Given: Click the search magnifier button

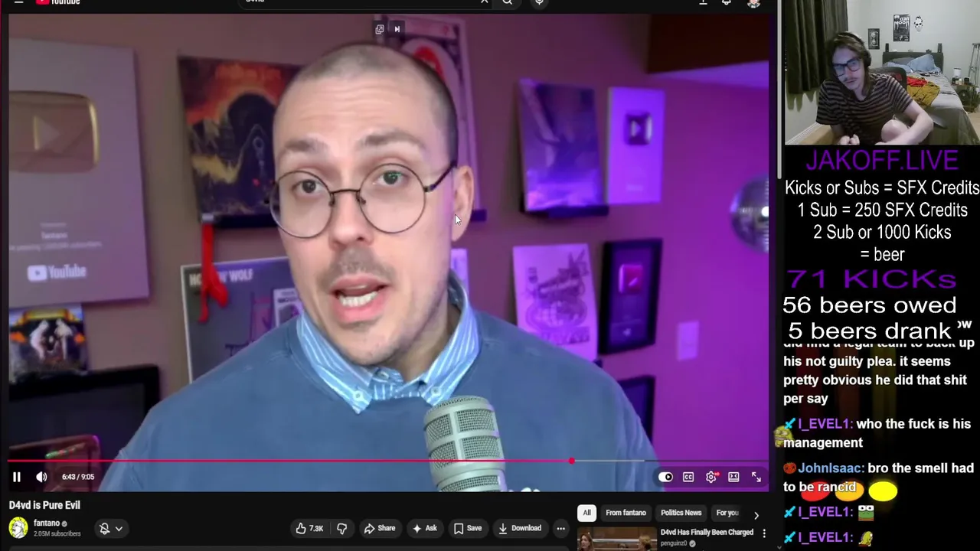Looking at the screenshot, I should pyautogui.click(x=507, y=2).
